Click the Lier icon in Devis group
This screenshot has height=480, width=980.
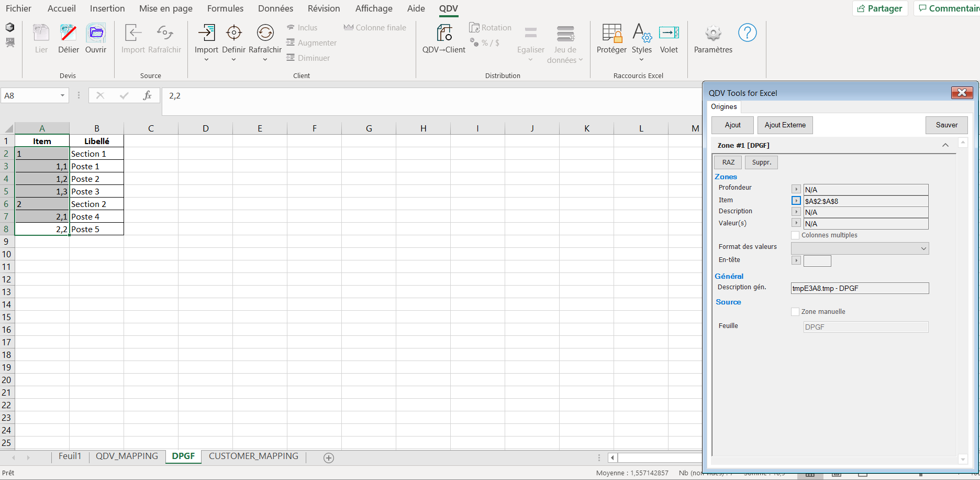pos(41,33)
